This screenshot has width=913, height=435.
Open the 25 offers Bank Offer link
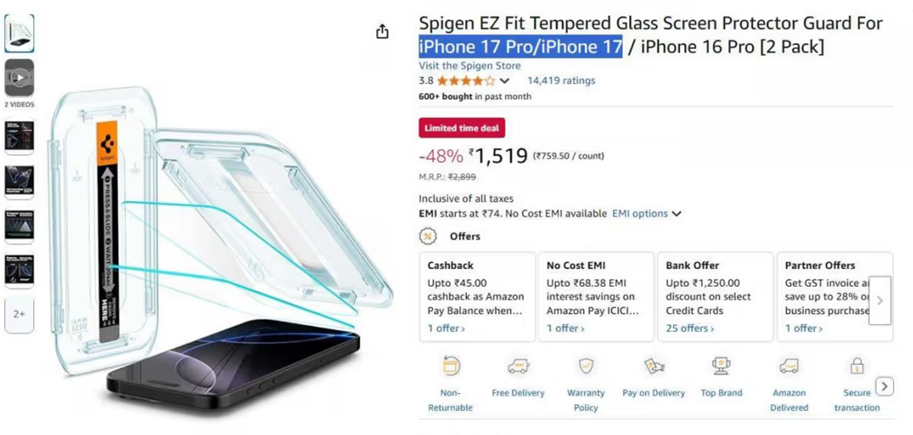pyautogui.click(x=689, y=328)
